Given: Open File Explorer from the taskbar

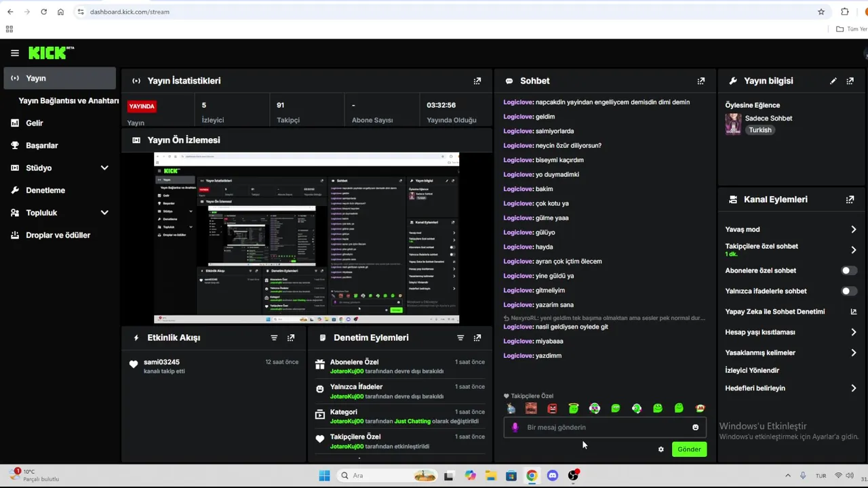Looking at the screenshot, I should pos(490,476).
